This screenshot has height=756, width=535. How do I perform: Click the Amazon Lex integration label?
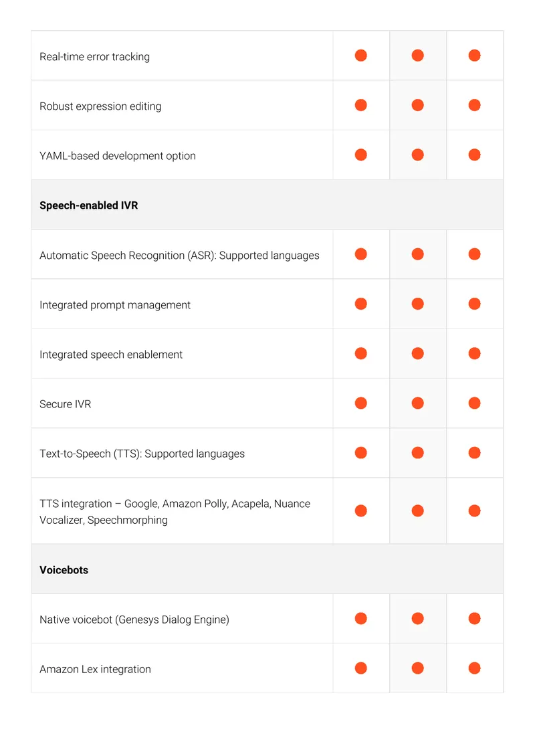95,669
